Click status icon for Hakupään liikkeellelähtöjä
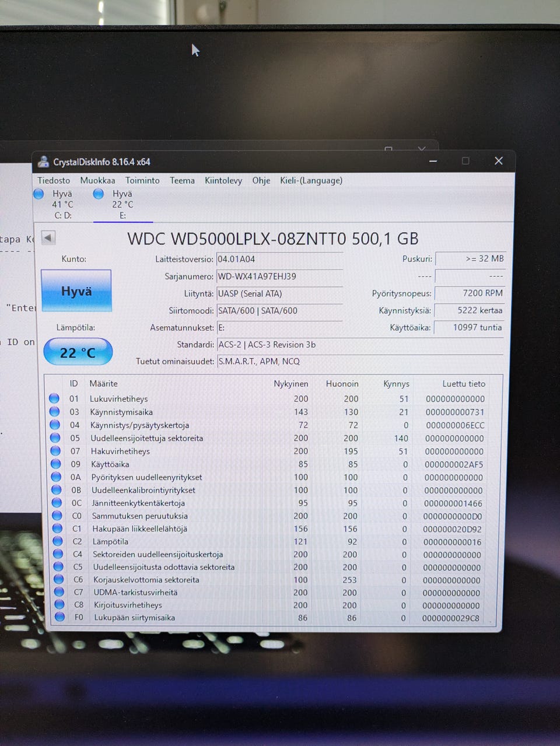Screen dimensions: 560x746 (x=58, y=528)
